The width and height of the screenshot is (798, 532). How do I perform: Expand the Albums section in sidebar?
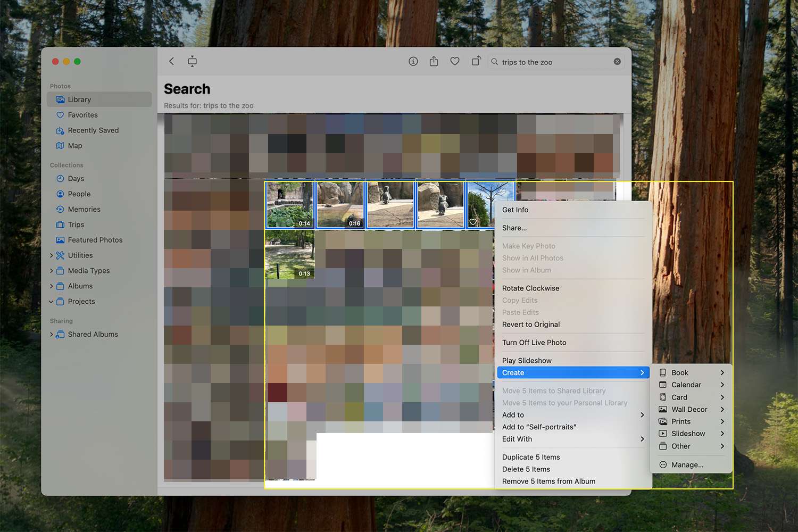pos(52,286)
